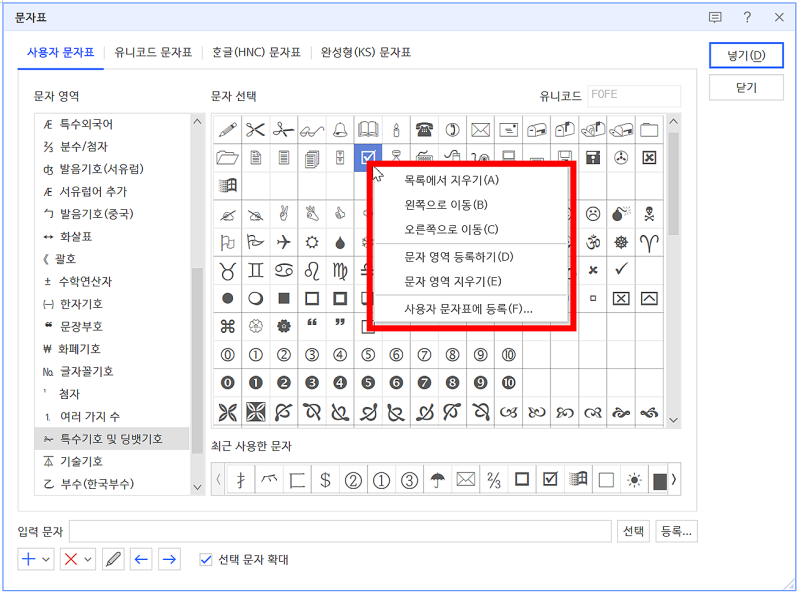Select the scissors symbol in first row

coord(256,130)
